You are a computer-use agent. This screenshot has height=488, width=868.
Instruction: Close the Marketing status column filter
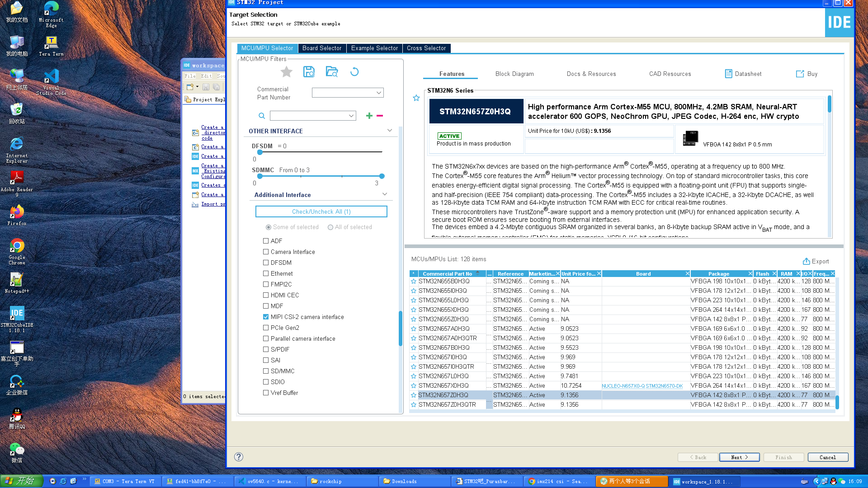click(558, 274)
